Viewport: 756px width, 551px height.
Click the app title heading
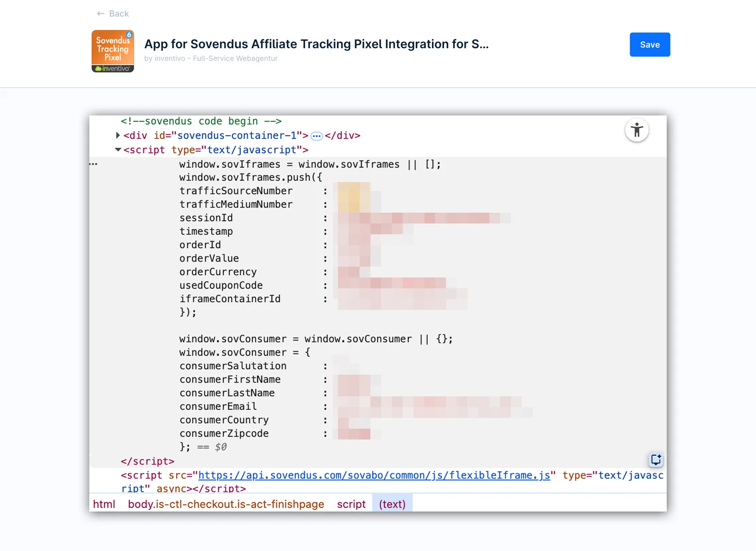click(317, 44)
